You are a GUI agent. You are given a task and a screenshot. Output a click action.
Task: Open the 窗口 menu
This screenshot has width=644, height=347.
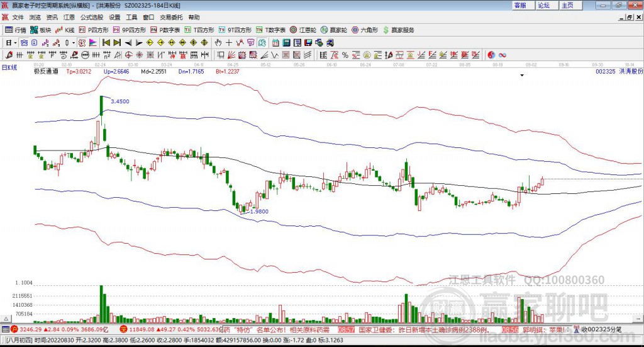(148, 17)
